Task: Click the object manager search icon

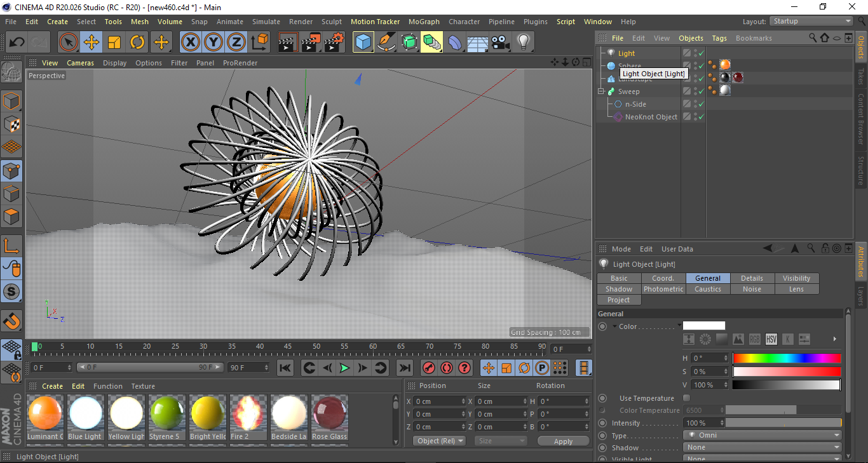Action: [x=813, y=38]
